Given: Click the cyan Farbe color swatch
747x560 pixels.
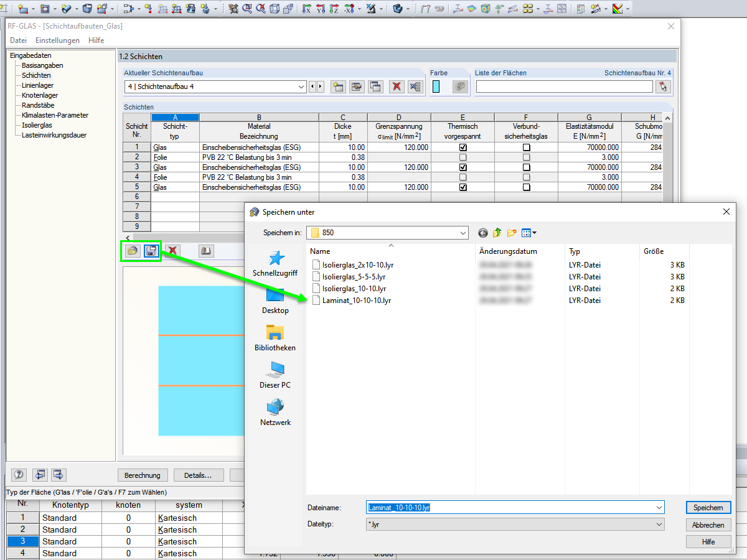Looking at the screenshot, I should pos(436,86).
